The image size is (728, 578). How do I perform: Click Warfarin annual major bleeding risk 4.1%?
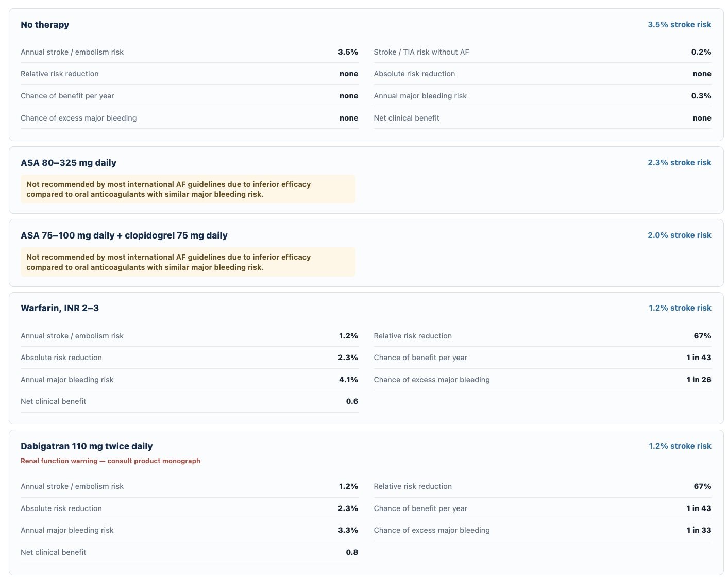pyautogui.click(x=348, y=380)
